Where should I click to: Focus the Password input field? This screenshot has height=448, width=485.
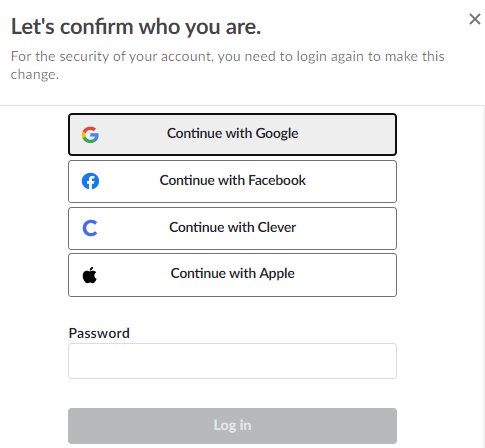pos(232,361)
